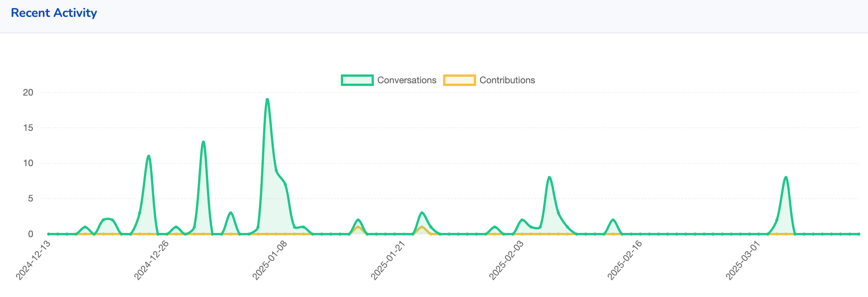Click the 2025-01-08 x-axis date label
The height and width of the screenshot is (297, 868).
point(270,260)
